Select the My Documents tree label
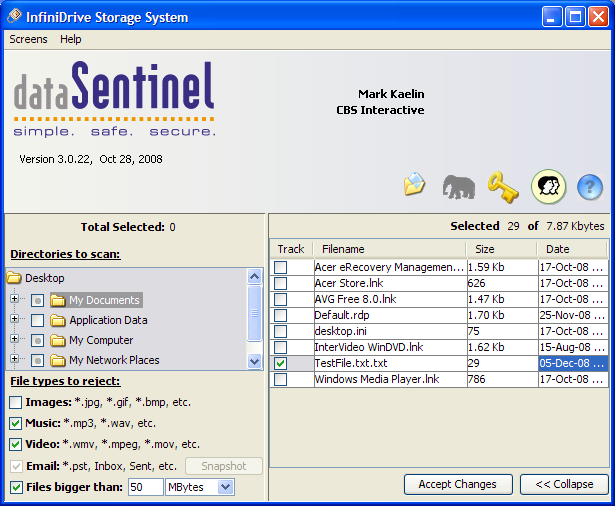Screen dimensions: 615x506 point(104,300)
